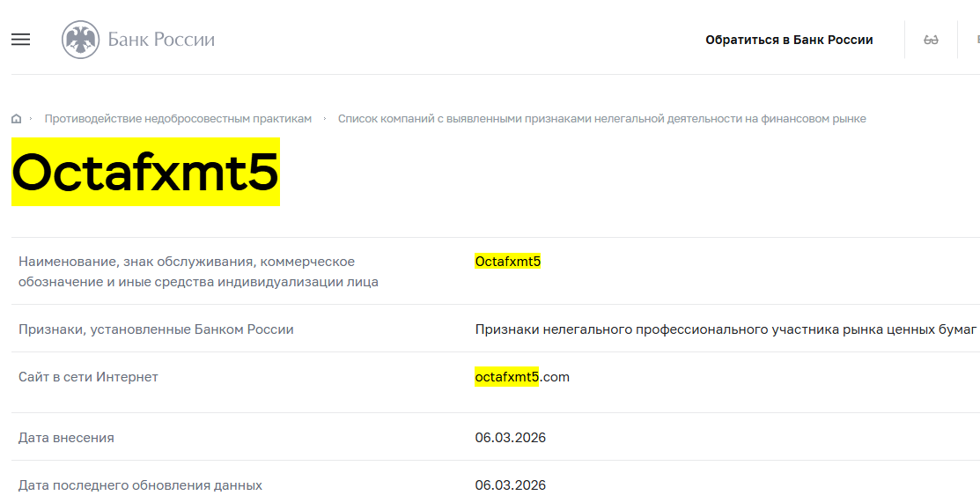Open "Обратиться в Банк России" link
This screenshot has width=980, height=503.
[x=789, y=40]
